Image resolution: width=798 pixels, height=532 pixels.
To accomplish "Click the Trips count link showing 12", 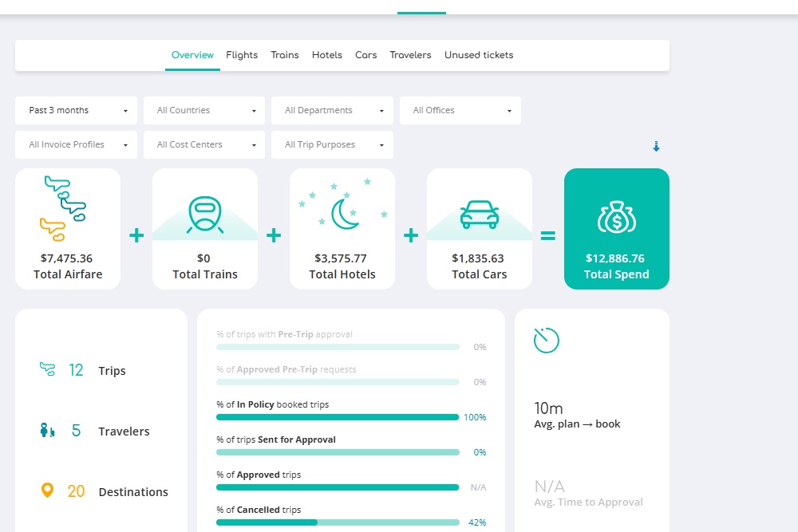I will (x=76, y=370).
